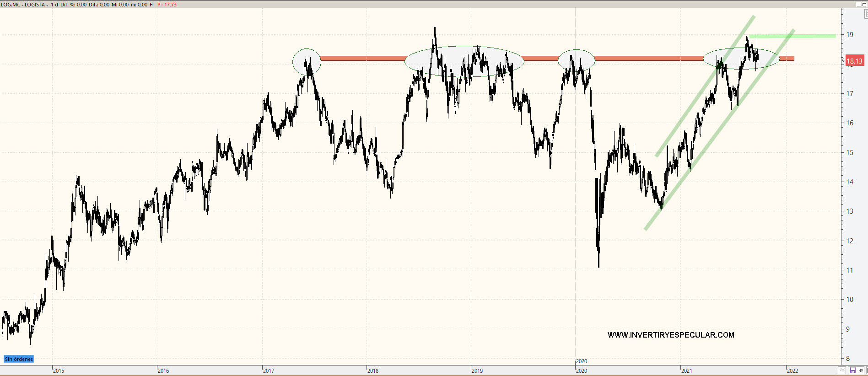The width and height of the screenshot is (868, 376).
Task: Open the WWW.INVERTIRYESPECULAR.COM watermark link
Action: pos(670,335)
